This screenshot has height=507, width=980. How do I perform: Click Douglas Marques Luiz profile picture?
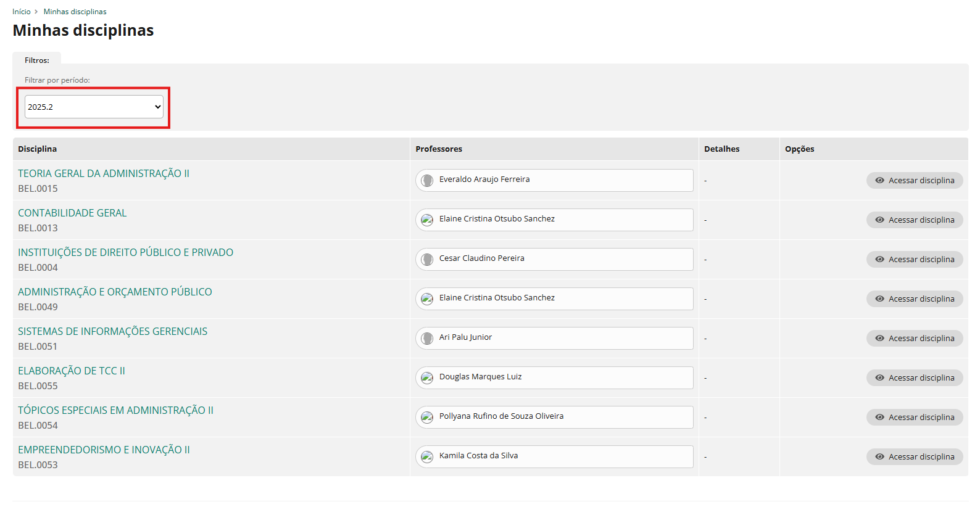[x=427, y=378]
